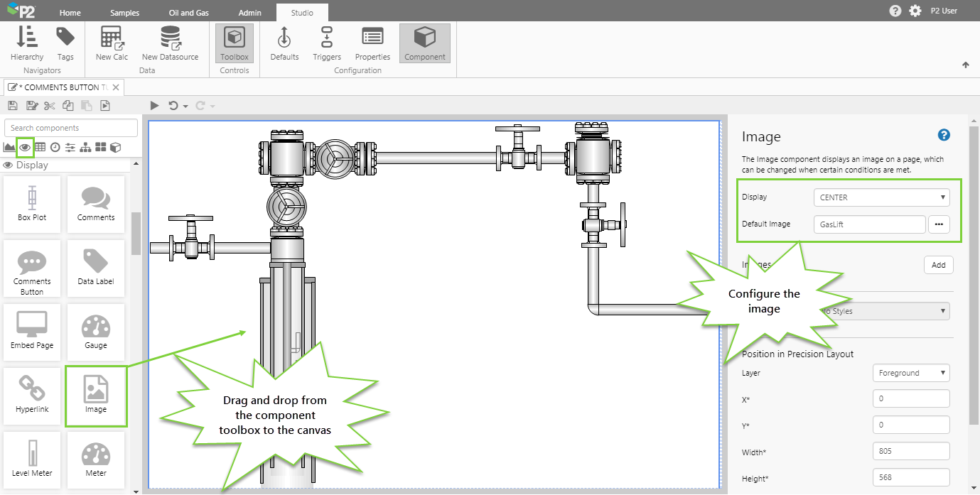Open the Defaults configuration
Screen dimensions: 980x495
(x=284, y=43)
